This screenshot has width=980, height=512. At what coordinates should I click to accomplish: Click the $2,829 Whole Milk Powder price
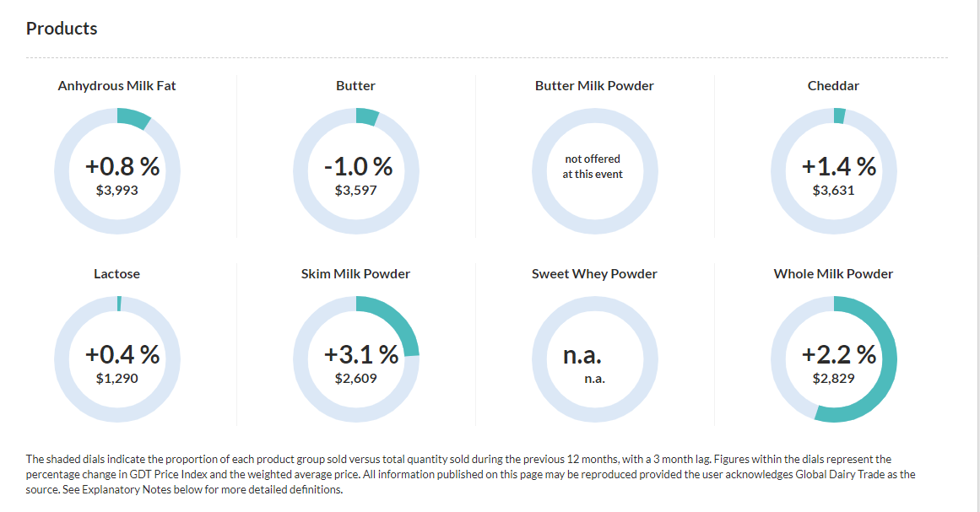[x=833, y=379]
